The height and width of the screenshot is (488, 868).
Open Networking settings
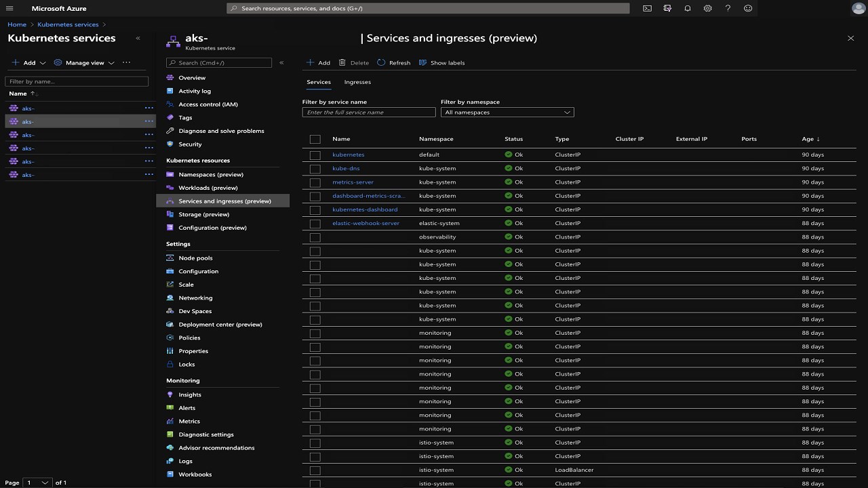coord(195,298)
